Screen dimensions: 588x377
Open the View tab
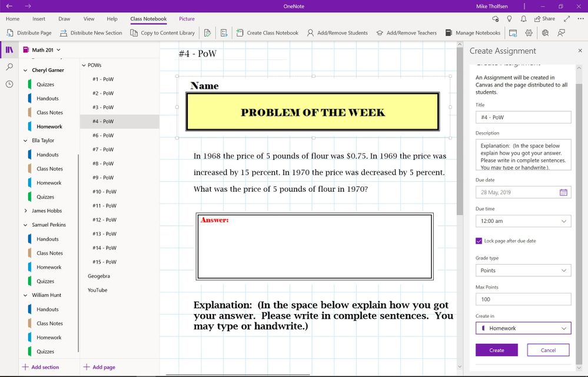click(89, 19)
